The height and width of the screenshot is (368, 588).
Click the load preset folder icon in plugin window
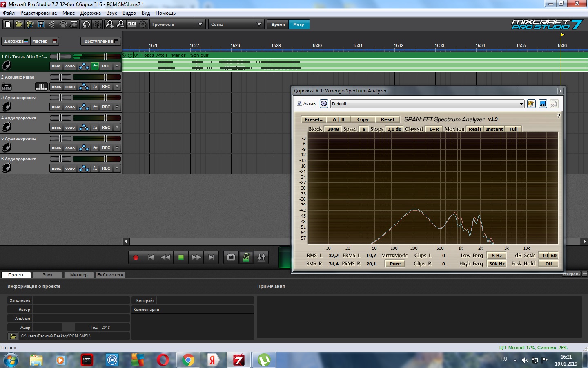tap(531, 104)
